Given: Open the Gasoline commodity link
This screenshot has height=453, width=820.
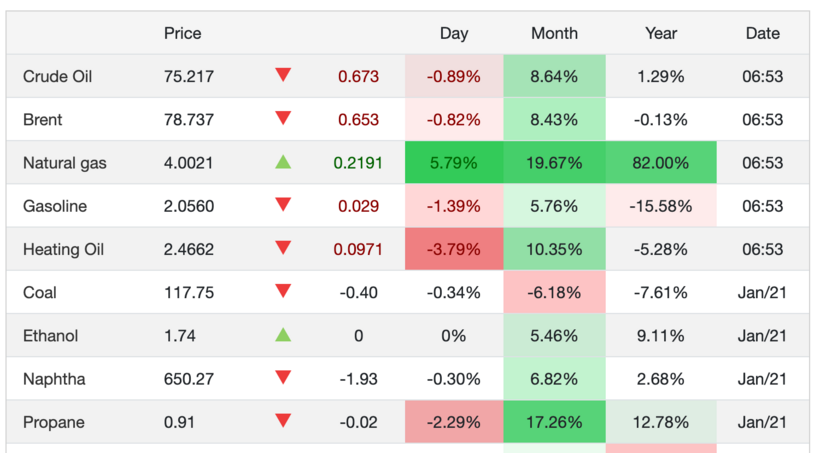Looking at the screenshot, I should click(55, 206).
